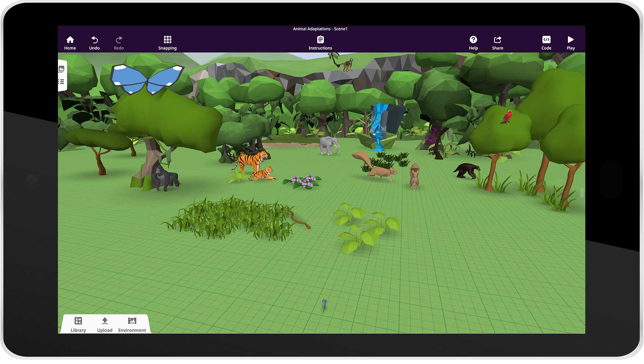Screen dimensions: 644x364
Task: Toggle grid Snapping
Action: coord(167,43)
